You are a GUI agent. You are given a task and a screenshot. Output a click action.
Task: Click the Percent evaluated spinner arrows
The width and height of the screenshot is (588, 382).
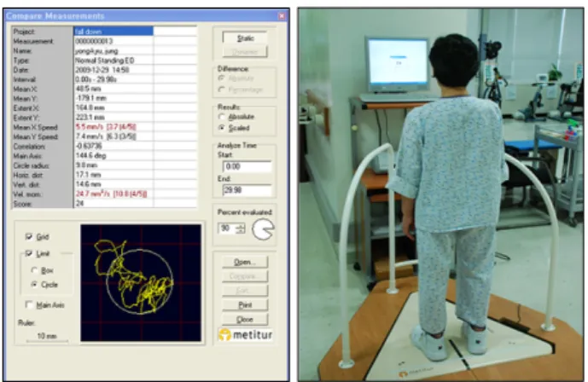pos(241,228)
